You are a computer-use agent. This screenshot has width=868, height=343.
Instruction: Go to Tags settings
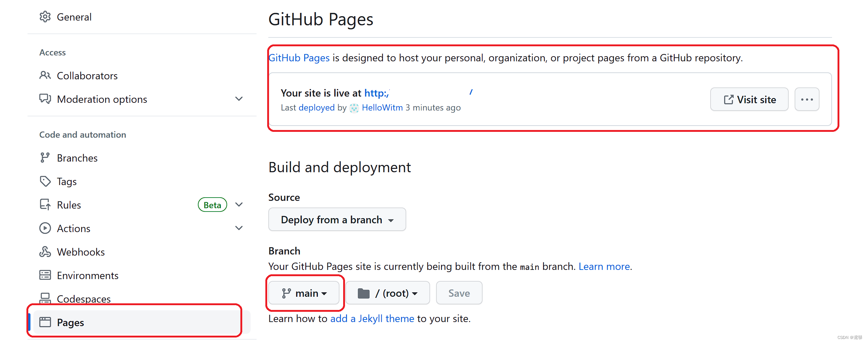67,181
